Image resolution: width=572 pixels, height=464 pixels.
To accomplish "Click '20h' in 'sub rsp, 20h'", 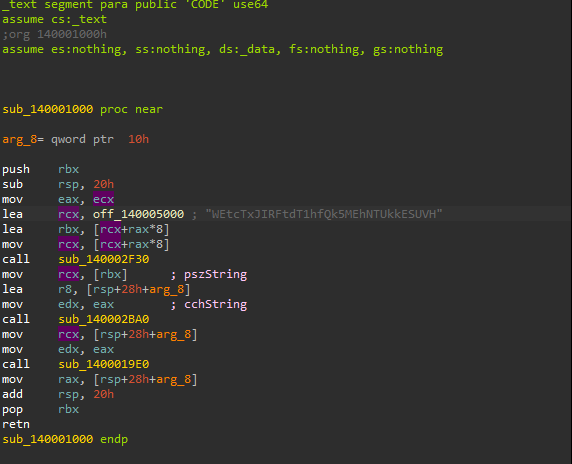I will (x=104, y=184).
